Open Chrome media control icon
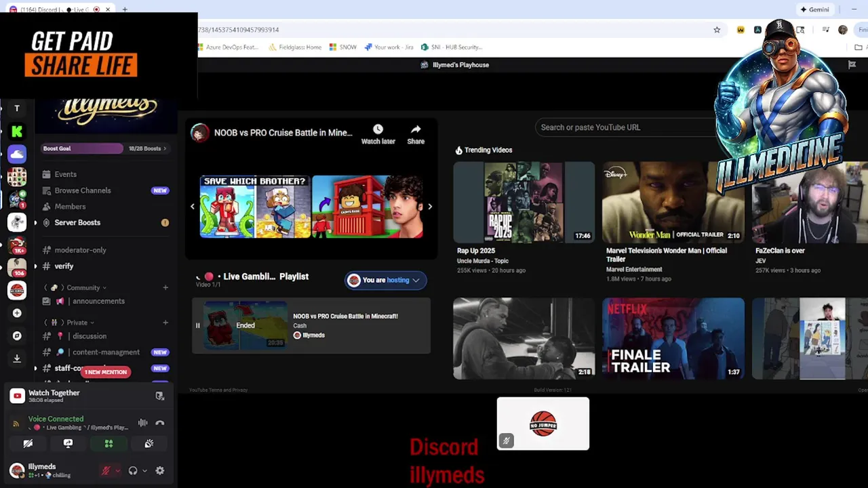868x488 pixels. [x=825, y=30]
